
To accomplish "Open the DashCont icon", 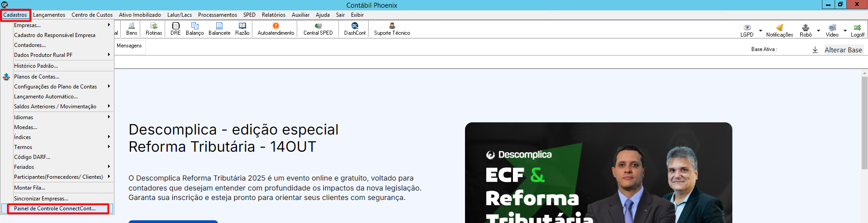I will [355, 29].
